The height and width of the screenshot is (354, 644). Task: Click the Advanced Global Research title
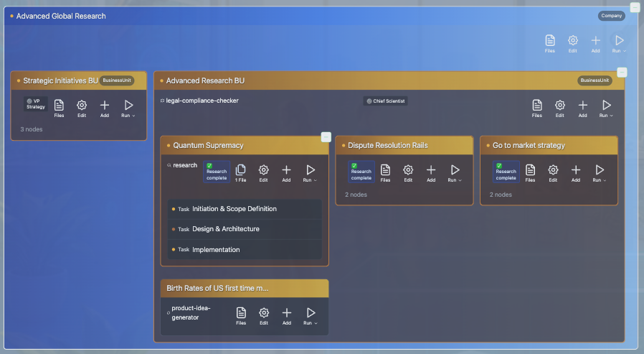[x=61, y=16]
